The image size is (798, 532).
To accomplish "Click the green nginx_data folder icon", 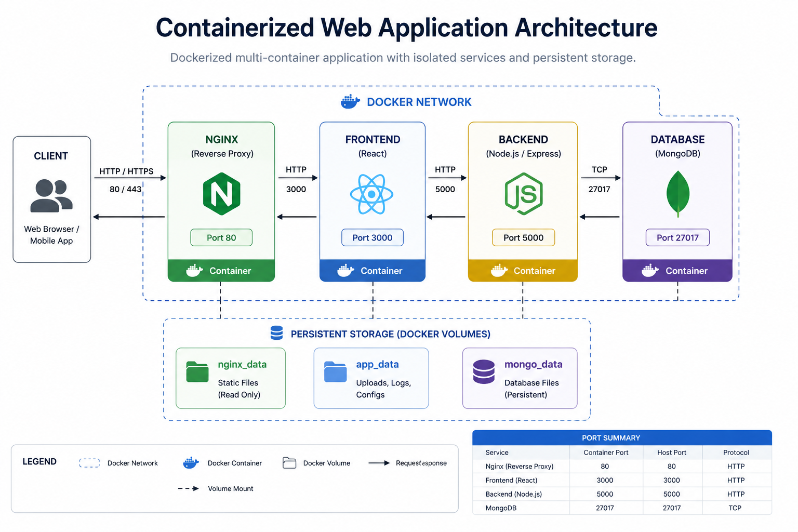I will click(197, 371).
